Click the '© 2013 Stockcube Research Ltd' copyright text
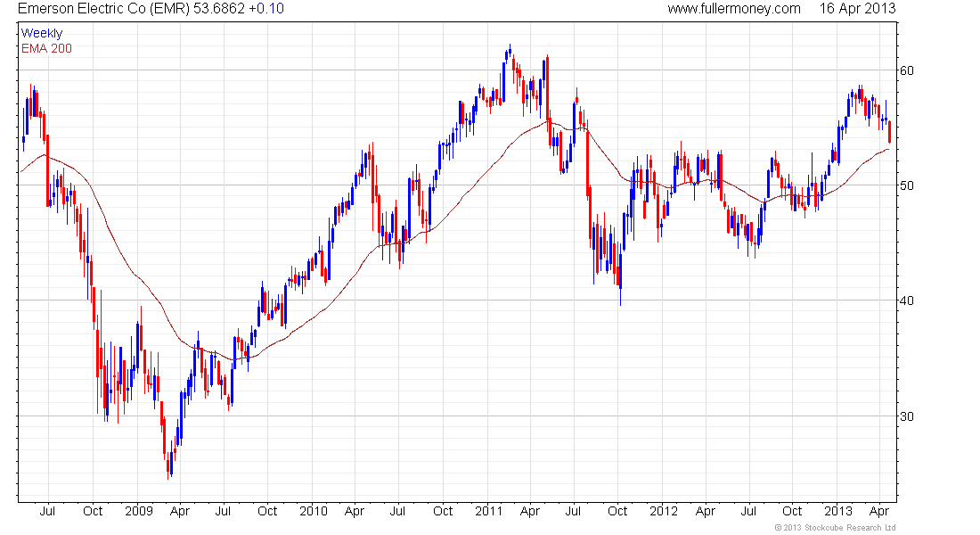Image resolution: width=980 pixels, height=535 pixels. (x=835, y=528)
